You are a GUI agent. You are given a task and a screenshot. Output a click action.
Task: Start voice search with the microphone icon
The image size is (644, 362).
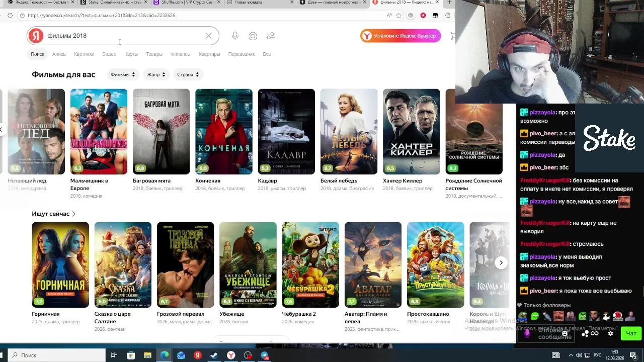coord(235,36)
